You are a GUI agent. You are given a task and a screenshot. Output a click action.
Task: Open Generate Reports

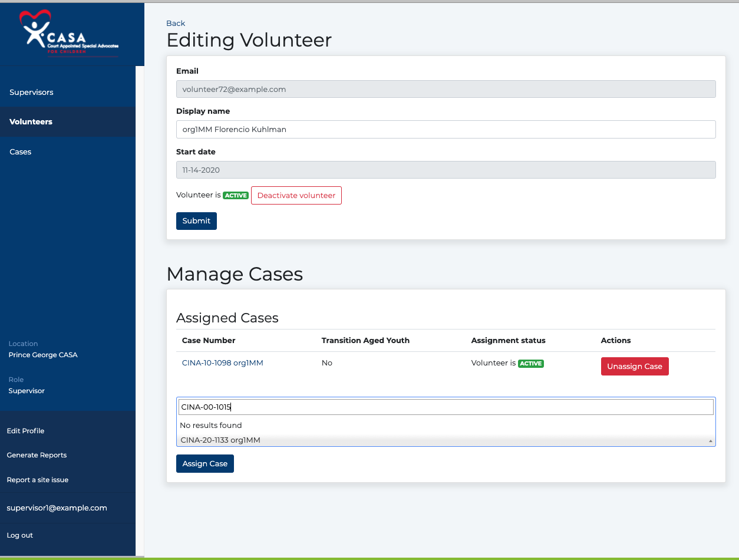point(37,455)
